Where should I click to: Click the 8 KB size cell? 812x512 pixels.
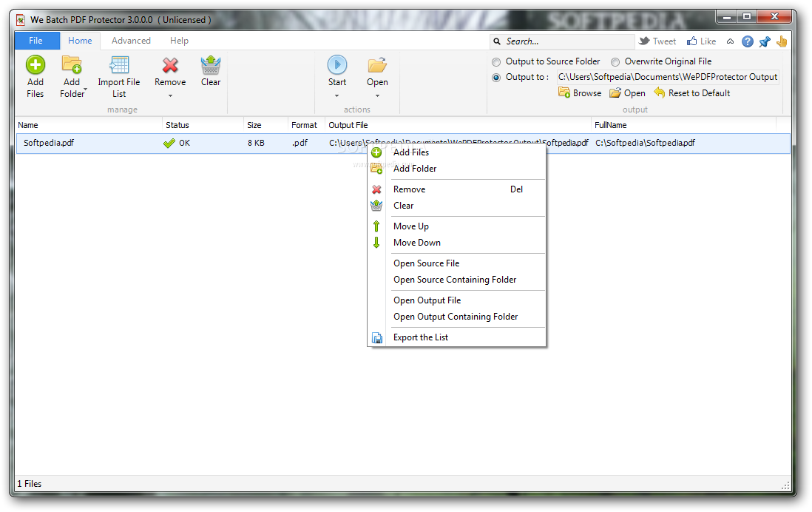[256, 143]
